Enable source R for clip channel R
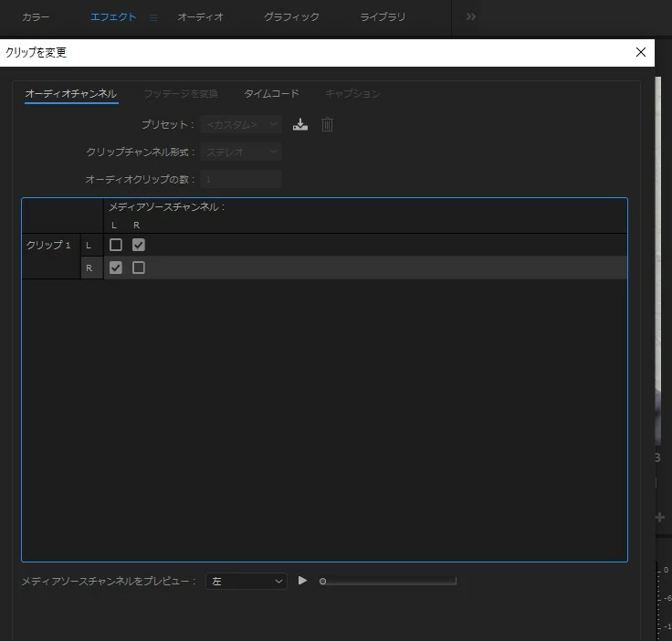 [139, 268]
